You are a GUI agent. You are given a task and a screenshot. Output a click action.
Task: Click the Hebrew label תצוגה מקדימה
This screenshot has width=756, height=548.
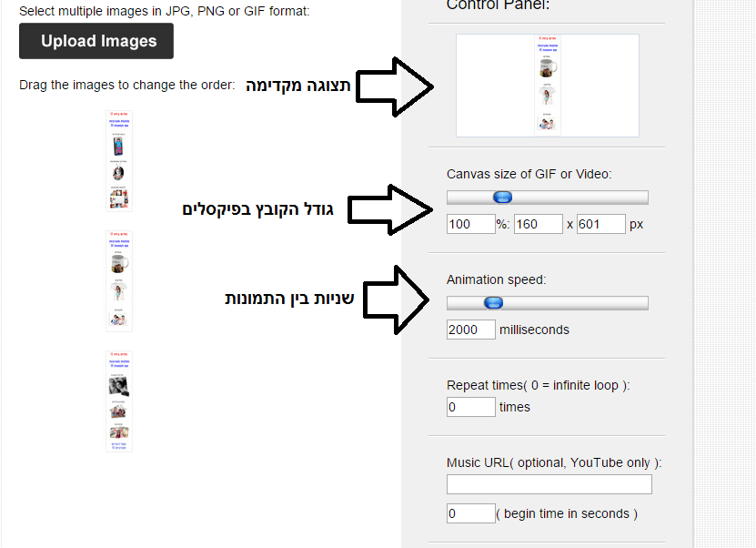pyautogui.click(x=298, y=86)
